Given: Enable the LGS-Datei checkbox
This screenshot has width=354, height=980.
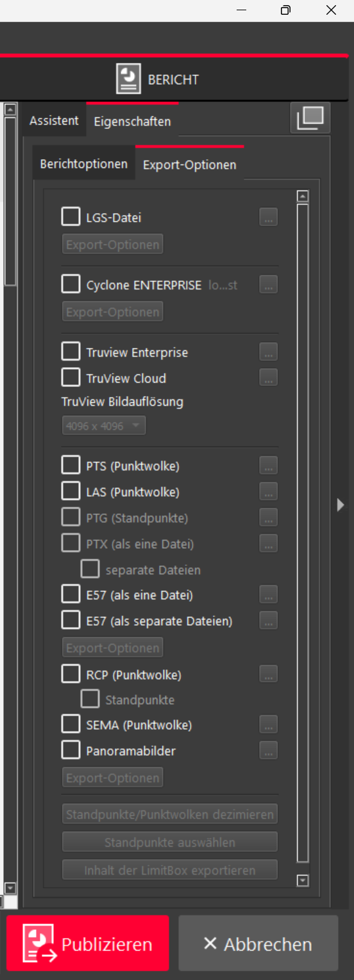Looking at the screenshot, I should pos(71,217).
